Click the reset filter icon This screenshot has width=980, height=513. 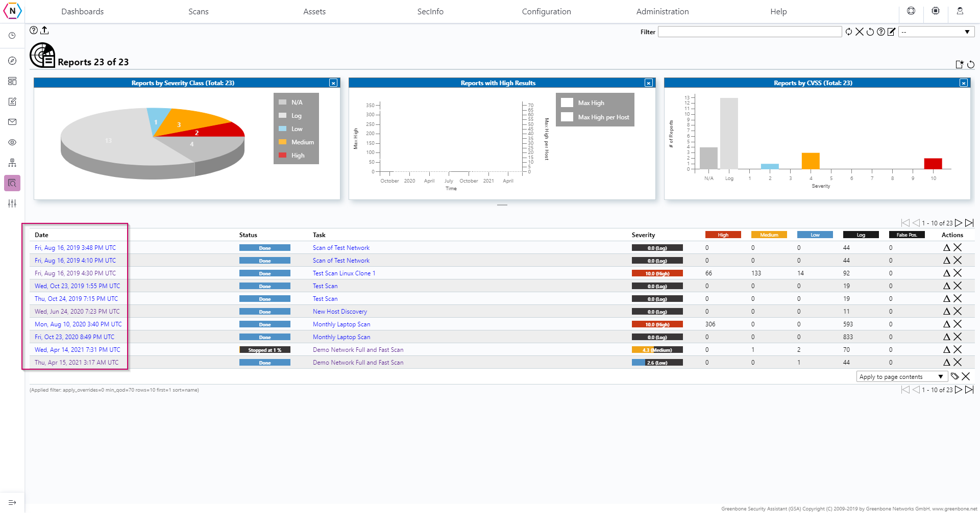point(870,32)
